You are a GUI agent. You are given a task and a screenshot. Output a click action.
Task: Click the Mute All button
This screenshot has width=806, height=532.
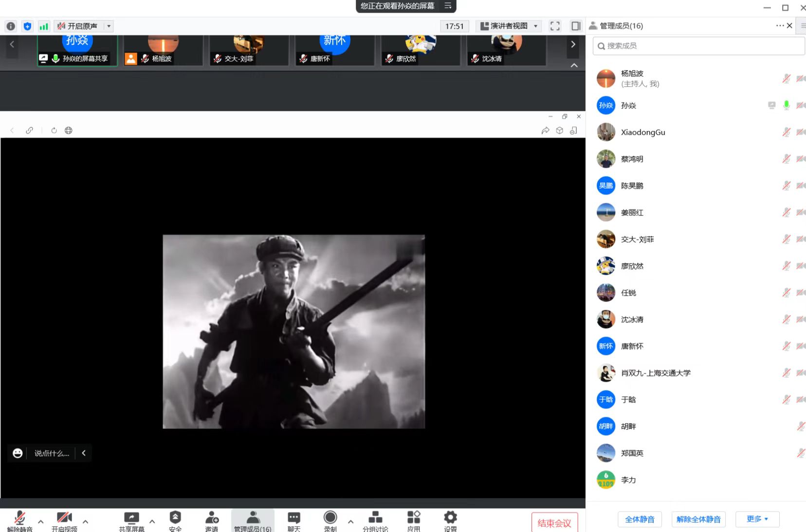640,519
